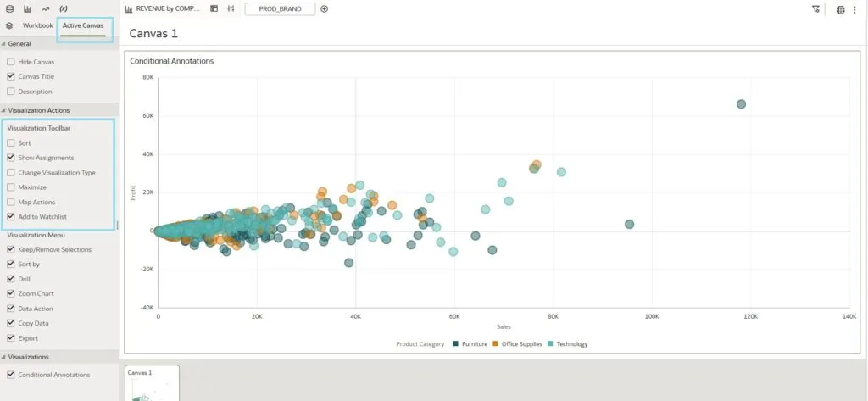Click the filter funnel icon at top right
The height and width of the screenshot is (401, 868).
pyautogui.click(x=815, y=9)
